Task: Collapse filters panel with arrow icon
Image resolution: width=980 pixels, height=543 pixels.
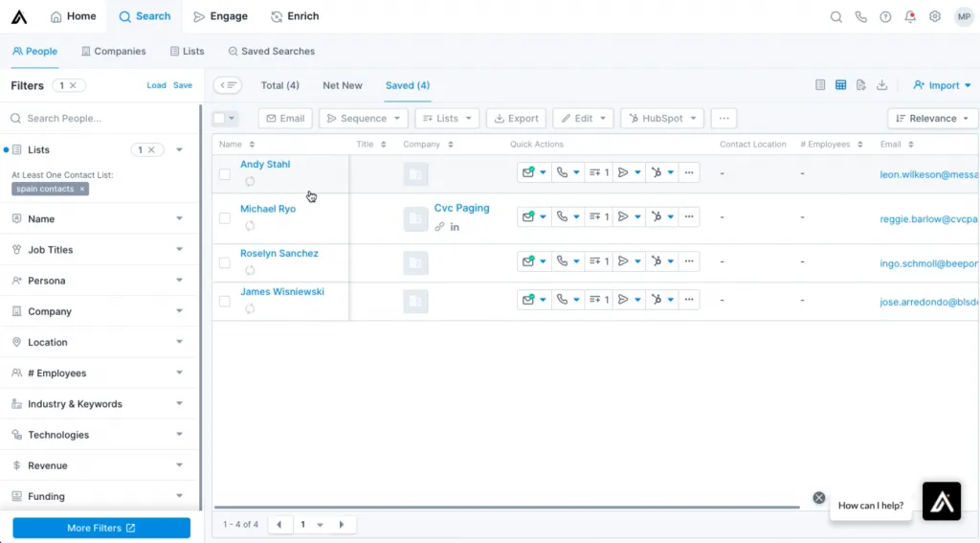Action: [x=227, y=85]
